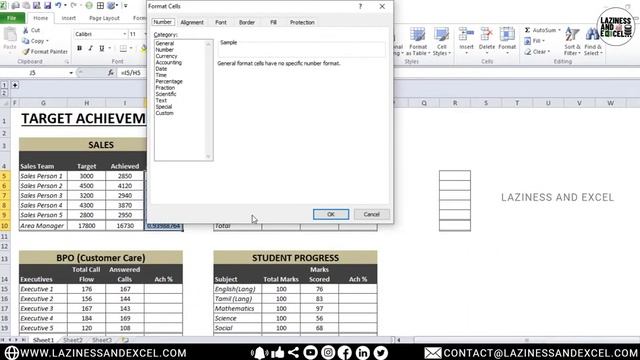Select outline level 2 button

4,93
